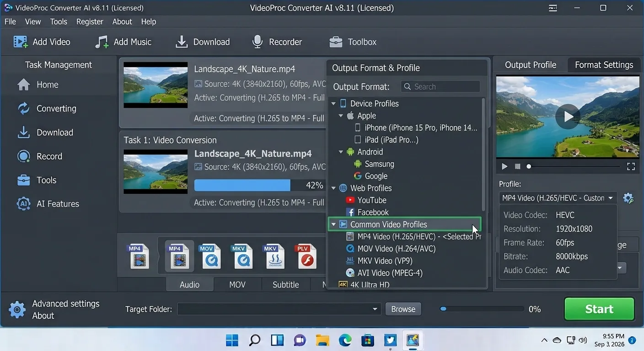This screenshot has width=644, height=351.
Task: Click the preview playback seek slider
Action: [x=574, y=166]
